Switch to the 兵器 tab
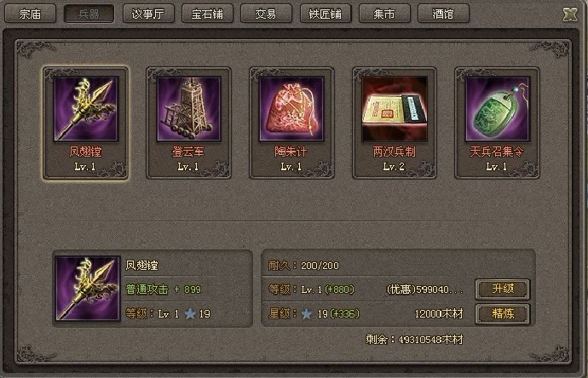 point(89,14)
